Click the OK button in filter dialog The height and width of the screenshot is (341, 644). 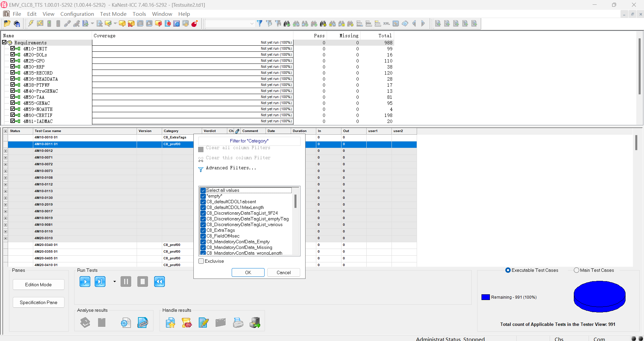click(x=248, y=272)
